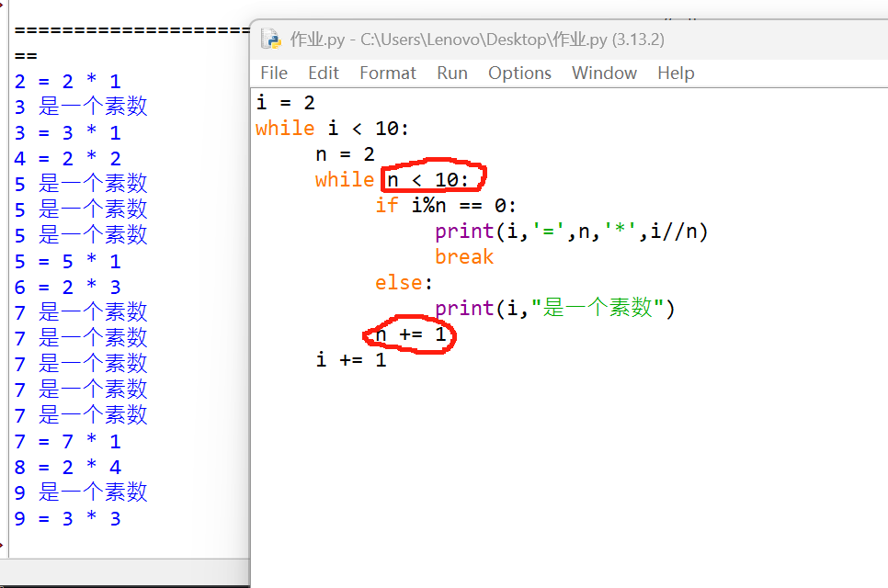Click the "break" keyword in the editor
Screen dimensions: 888x588
click(464, 256)
